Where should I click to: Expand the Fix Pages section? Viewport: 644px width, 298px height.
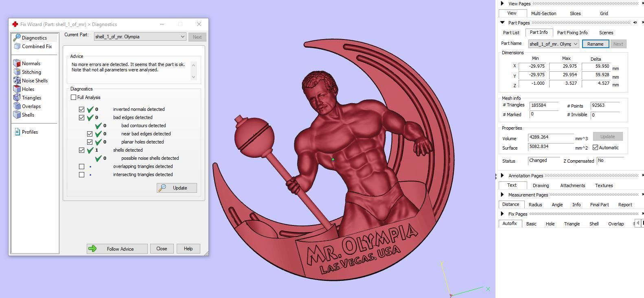pyautogui.click(x=502, y=214)
